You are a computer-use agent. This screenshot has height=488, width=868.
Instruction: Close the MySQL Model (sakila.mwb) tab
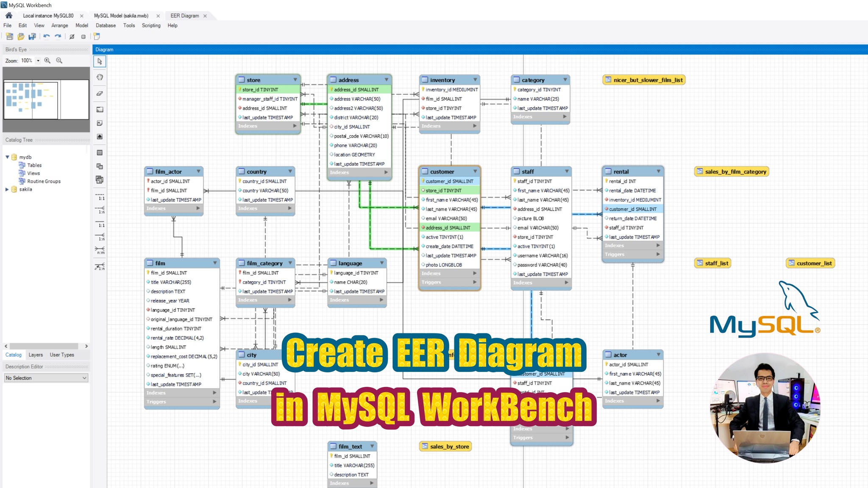click(x=158, y=16)
